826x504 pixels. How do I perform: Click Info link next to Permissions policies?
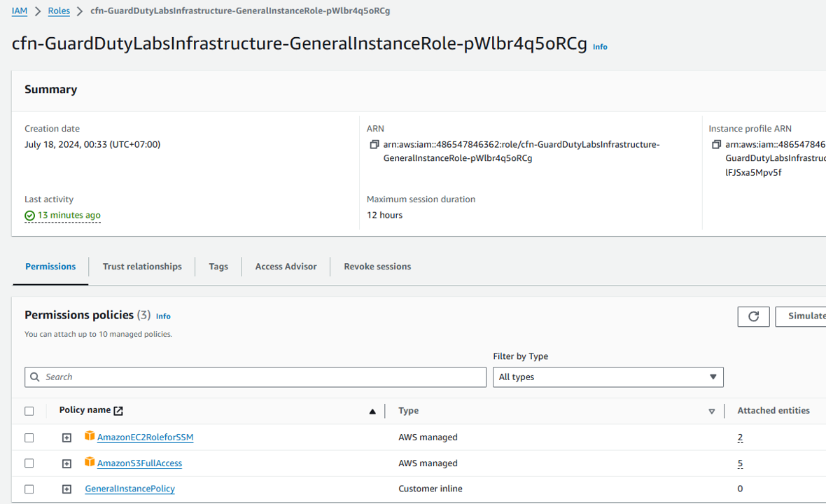(x=163, y=316)
